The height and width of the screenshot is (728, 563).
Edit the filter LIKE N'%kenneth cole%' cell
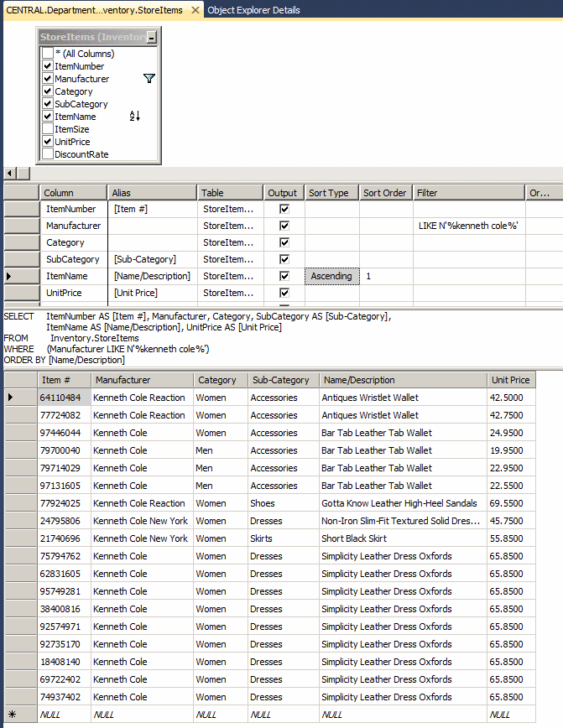pos(469,226)
